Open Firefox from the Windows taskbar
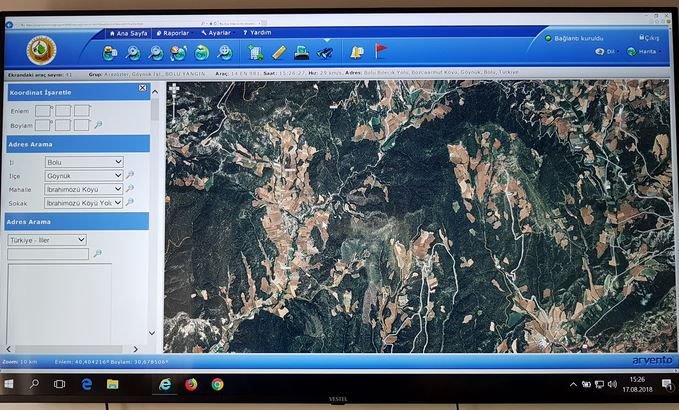 (x=191, y=383)
